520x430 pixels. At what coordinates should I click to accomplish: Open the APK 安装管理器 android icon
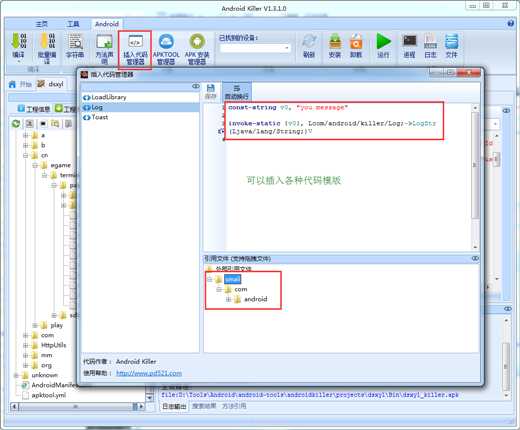[197, 42]
